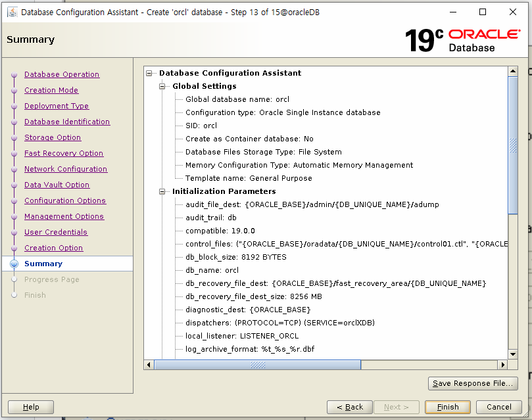Jump to Storage Option step

53,137
